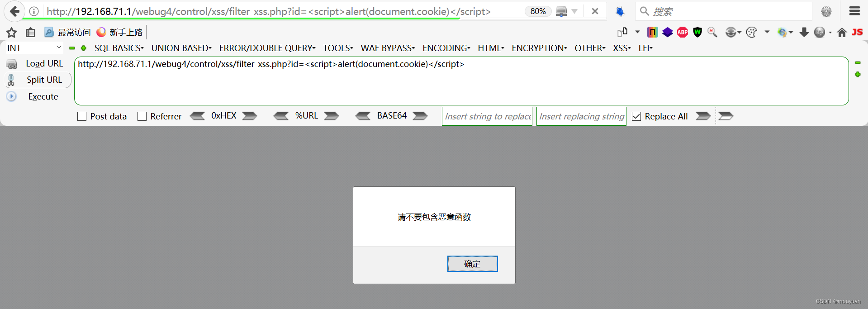Expand the UNION BASED menu
The image size is (868, 309).
181,48
